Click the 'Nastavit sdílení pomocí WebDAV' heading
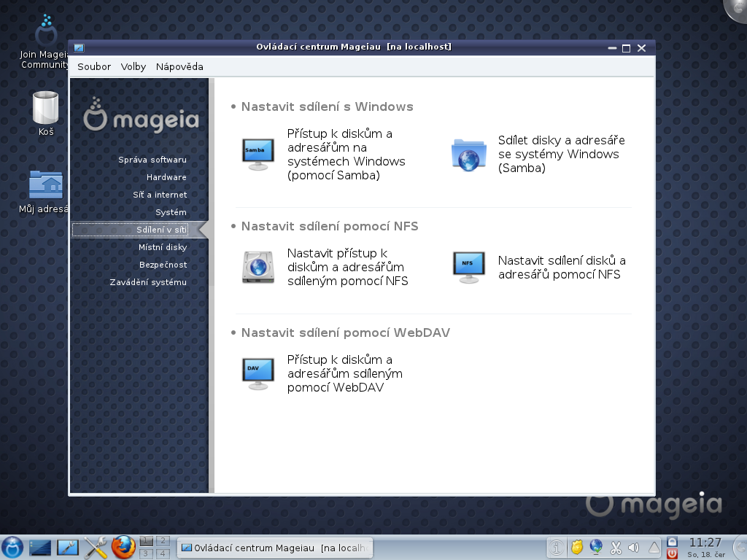This screenshot has height=560, width=747. (345, 332)
